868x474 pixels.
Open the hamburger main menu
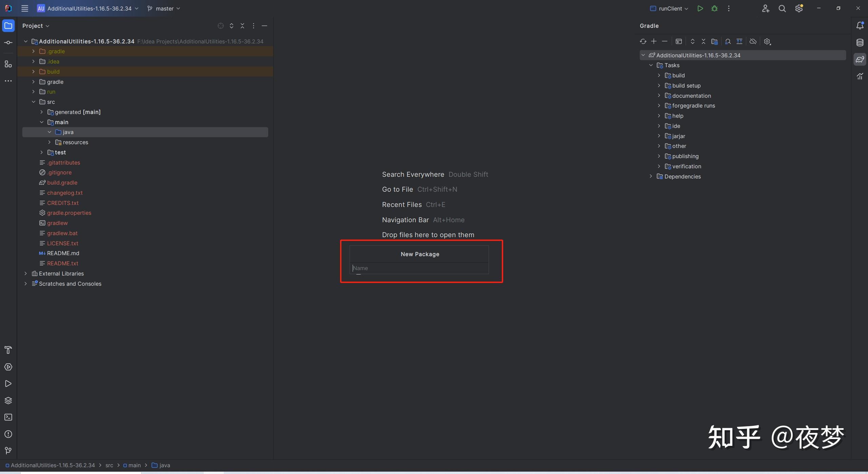point(24,8)
